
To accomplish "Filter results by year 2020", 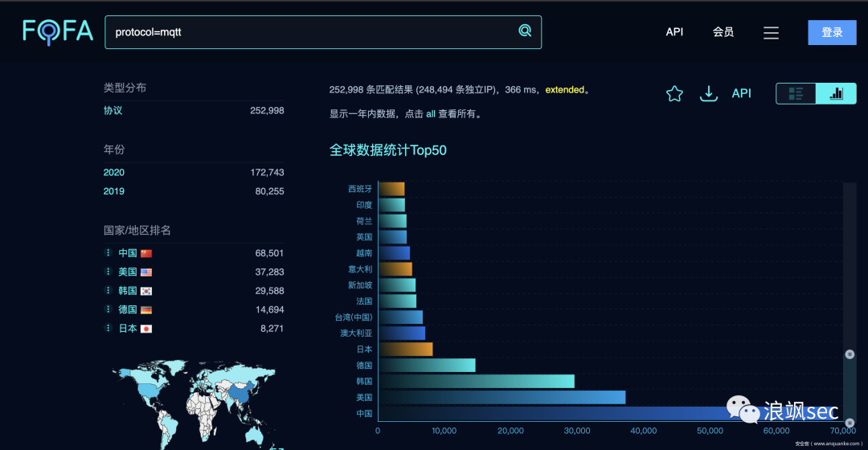I will [114, 173].
